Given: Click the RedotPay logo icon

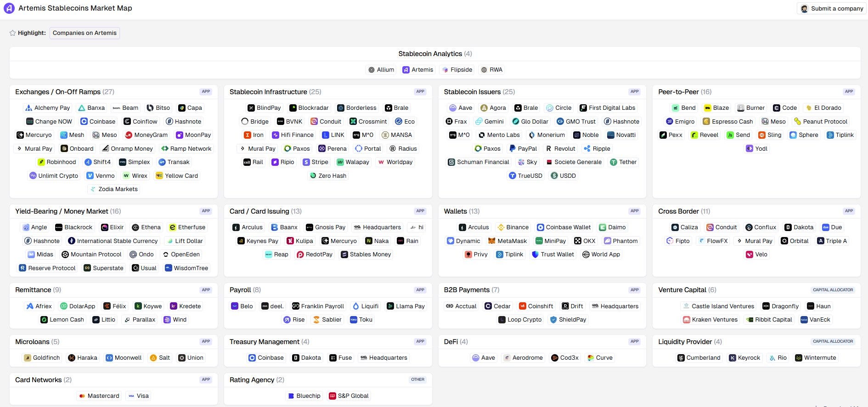Looking at the screenshot, I should point(300,254).
